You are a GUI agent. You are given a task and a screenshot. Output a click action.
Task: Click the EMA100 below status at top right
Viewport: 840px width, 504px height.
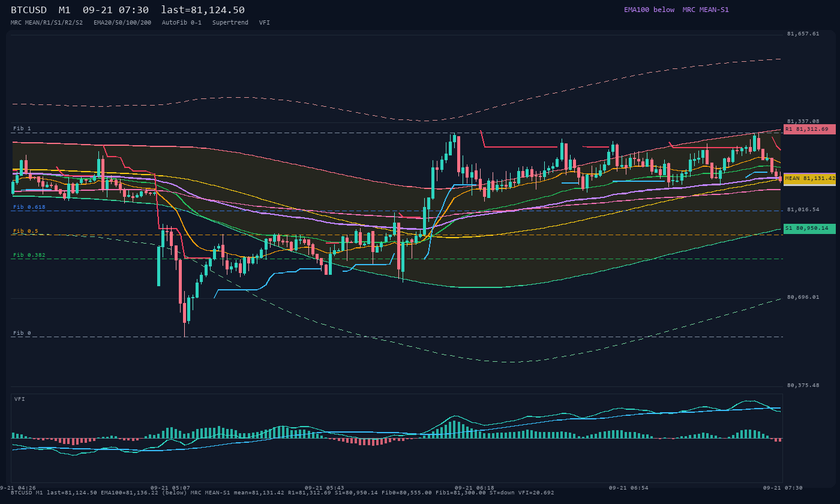[649, 10]
